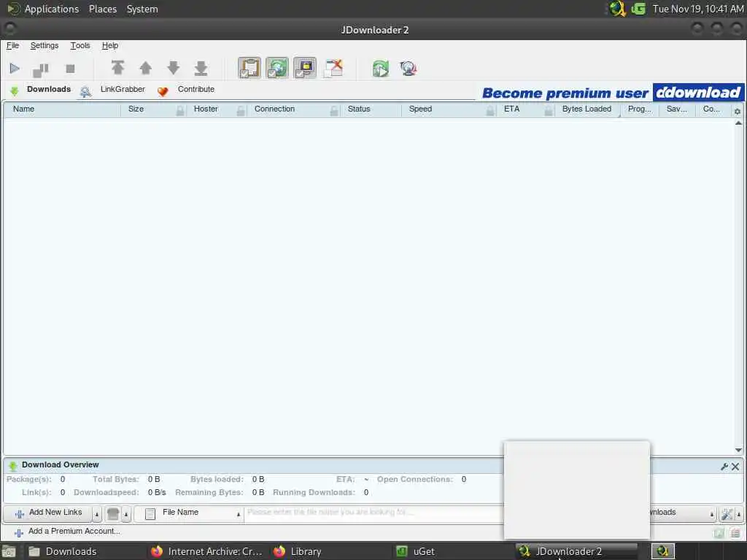Screen dimensions: 747x560
Task: Open the downloads view filter dropdown
Action: pyautogui.click(x=682, y=513)
